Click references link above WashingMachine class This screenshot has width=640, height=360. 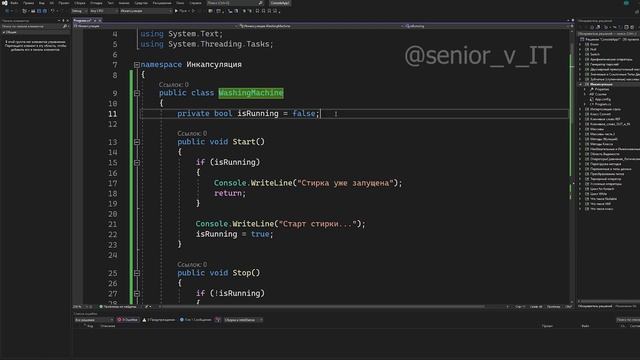tap(173, 84)
